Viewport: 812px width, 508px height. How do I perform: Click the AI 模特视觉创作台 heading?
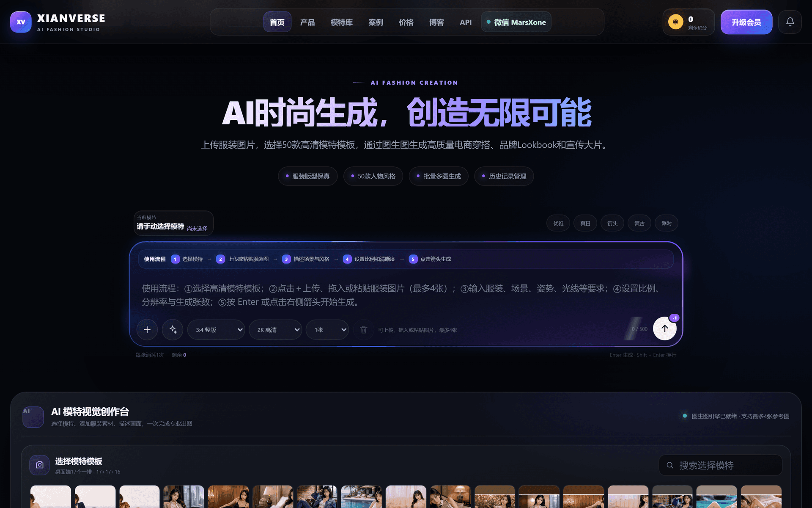(x=90, y=411)
